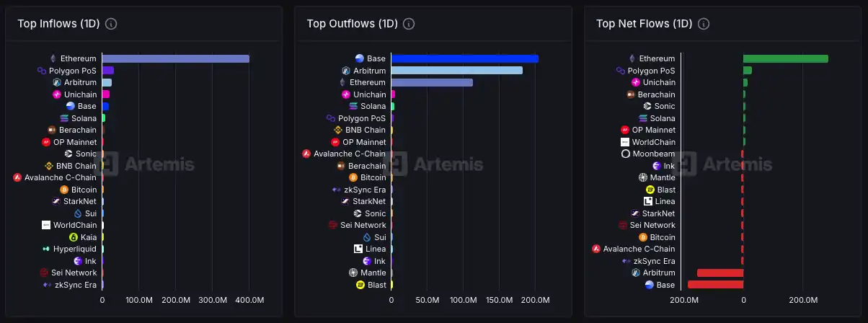Click the red Arbitrum bar in Top Net Flows
This screenshot has height=323, width=868.
(720, 273)
